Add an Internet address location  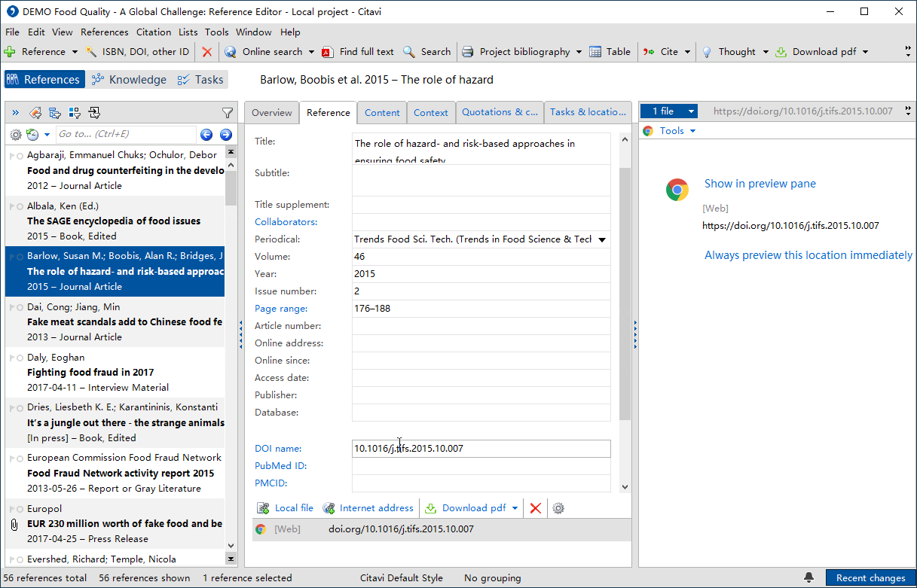368,508
